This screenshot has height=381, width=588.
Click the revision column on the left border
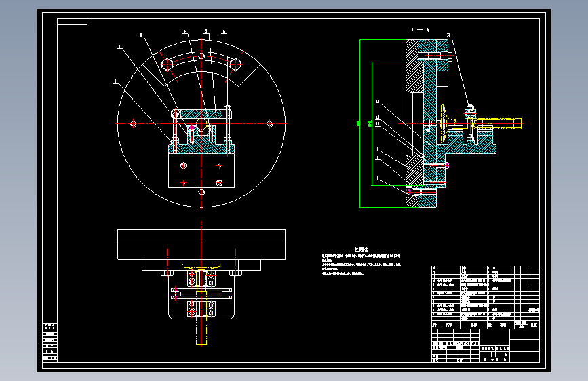click(50, 342)
